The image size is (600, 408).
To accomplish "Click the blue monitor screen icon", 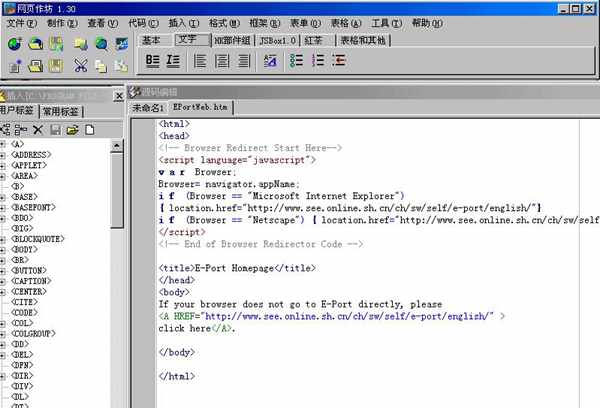I will 122,44.
